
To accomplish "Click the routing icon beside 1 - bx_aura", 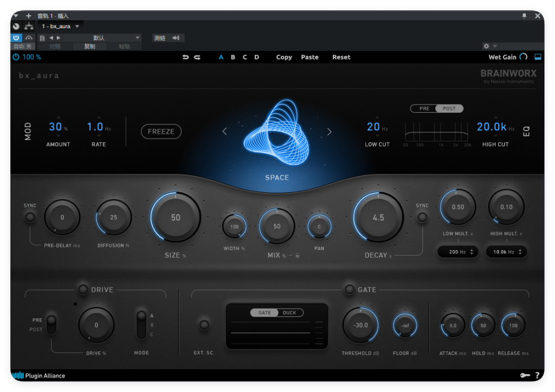I will pyautogui.click(x=29, y=26).
